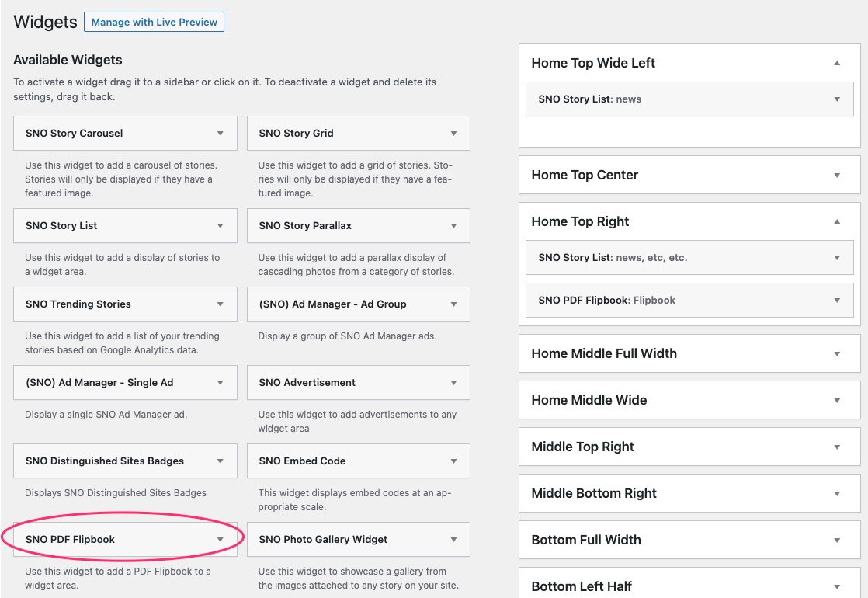Screen dimensions: 868x598
Task: Click the Home Top Right heading
Action: [580, 221]
